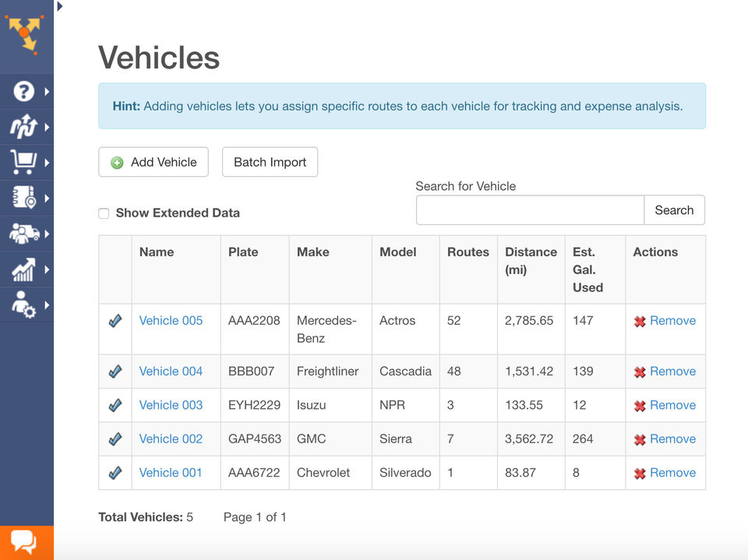Expand the route planning menu arrow
Screen dimensions: 748x560
coord(47,127)
